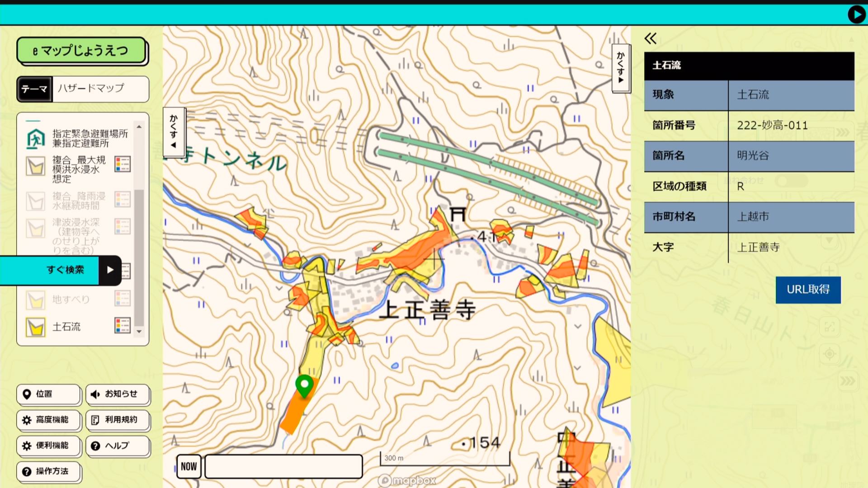Click the 300 m scale bar
The height and width of the screenshot is (488, 868).
point(445,459)
